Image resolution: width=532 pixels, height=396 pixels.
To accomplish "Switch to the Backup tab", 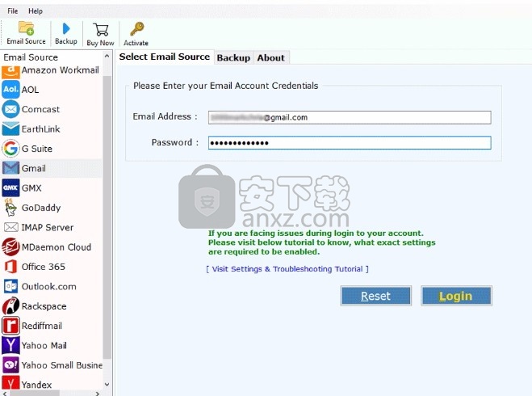I will click(233, 57).
